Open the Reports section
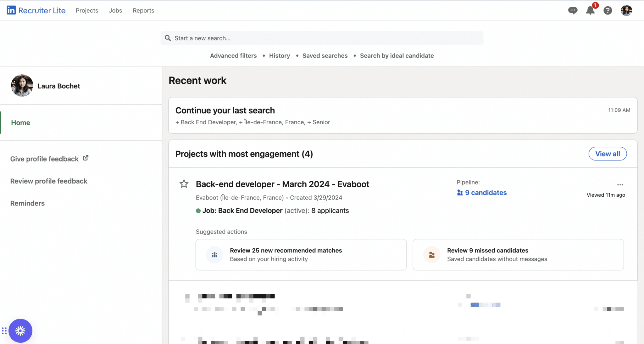 (143, 10)
